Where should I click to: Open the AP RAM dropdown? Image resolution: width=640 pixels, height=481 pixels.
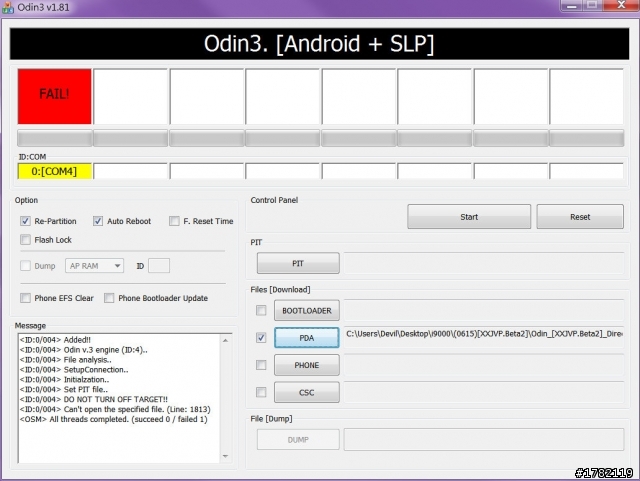coord(94,266)
